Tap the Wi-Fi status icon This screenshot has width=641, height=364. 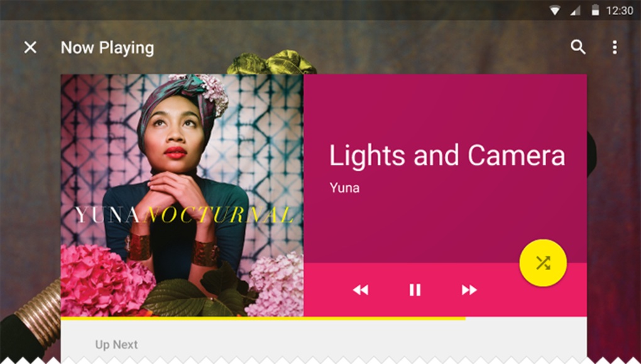(x=555, y=10)
